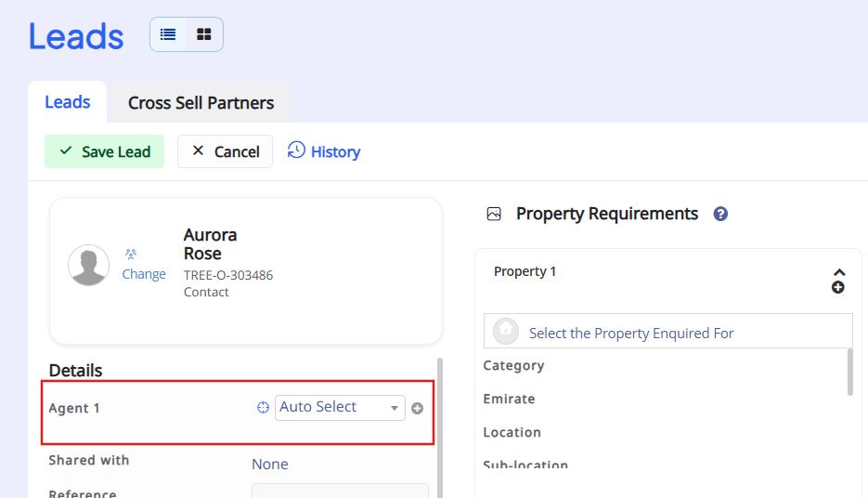Image resolution: width=868 pixels, height=498 pixels.
Task: Click Aurora Rose's avatar picture
Action: [89, 265]
